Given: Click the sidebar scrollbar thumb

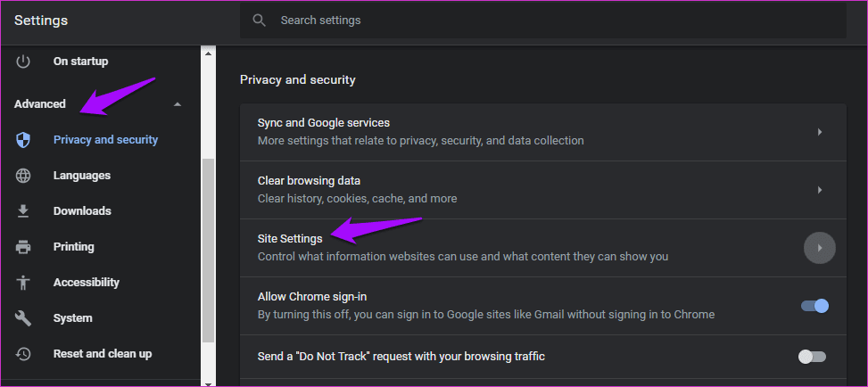Looking at the screenshot, I should (x=208, y=250).
